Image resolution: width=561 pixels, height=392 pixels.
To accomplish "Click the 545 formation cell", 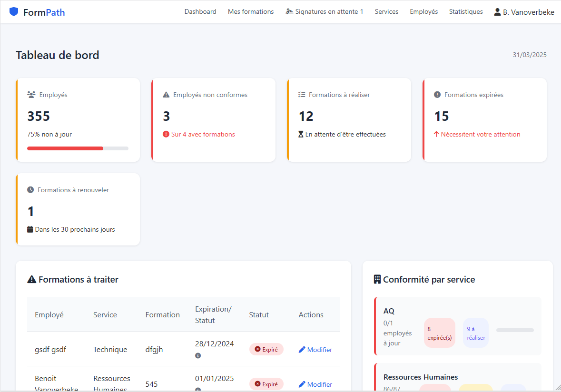I will coord(151,384).
